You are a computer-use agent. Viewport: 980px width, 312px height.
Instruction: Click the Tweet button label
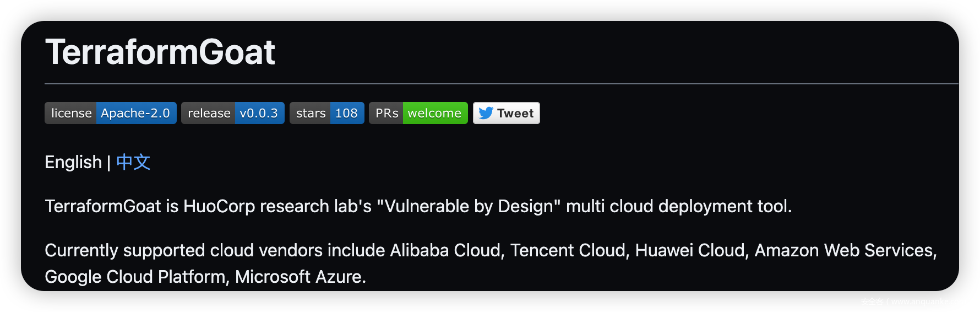point(515,113)
